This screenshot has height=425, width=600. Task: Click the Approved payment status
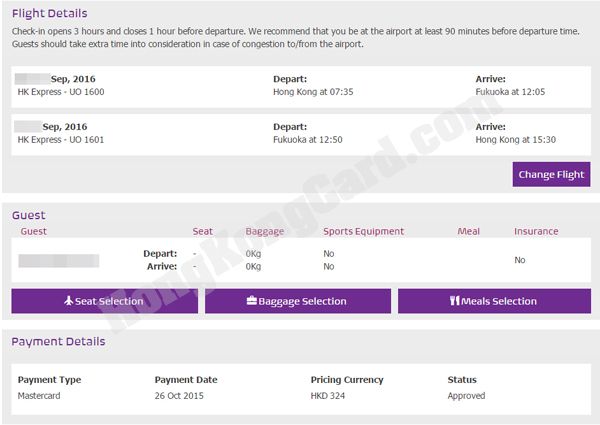[466, 396]
